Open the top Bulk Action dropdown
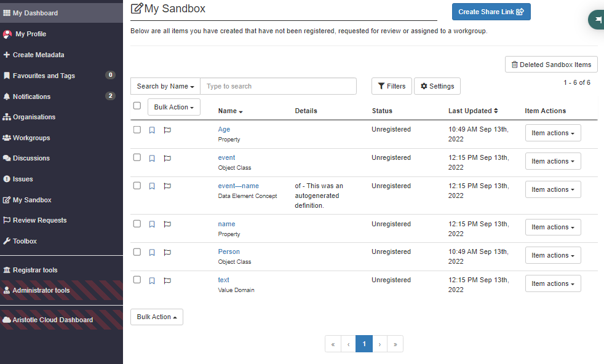Viewport: 604px width, 364px height. click(173, 107)
